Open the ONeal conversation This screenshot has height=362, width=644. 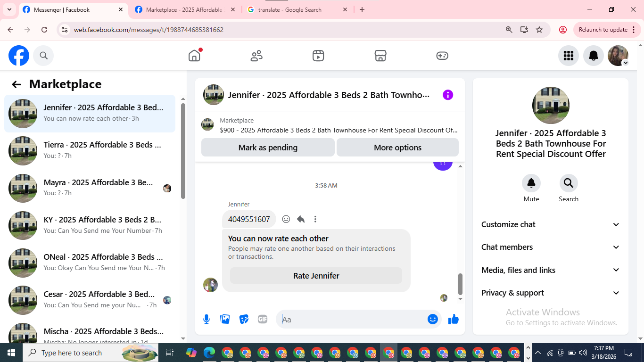[x=90, y=263]
